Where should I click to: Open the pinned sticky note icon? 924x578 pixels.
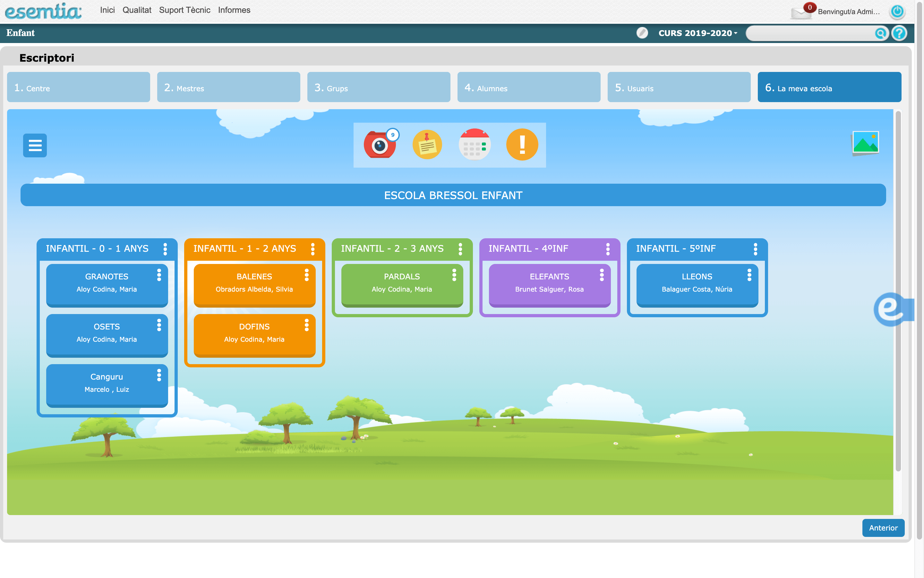point(427,144)
